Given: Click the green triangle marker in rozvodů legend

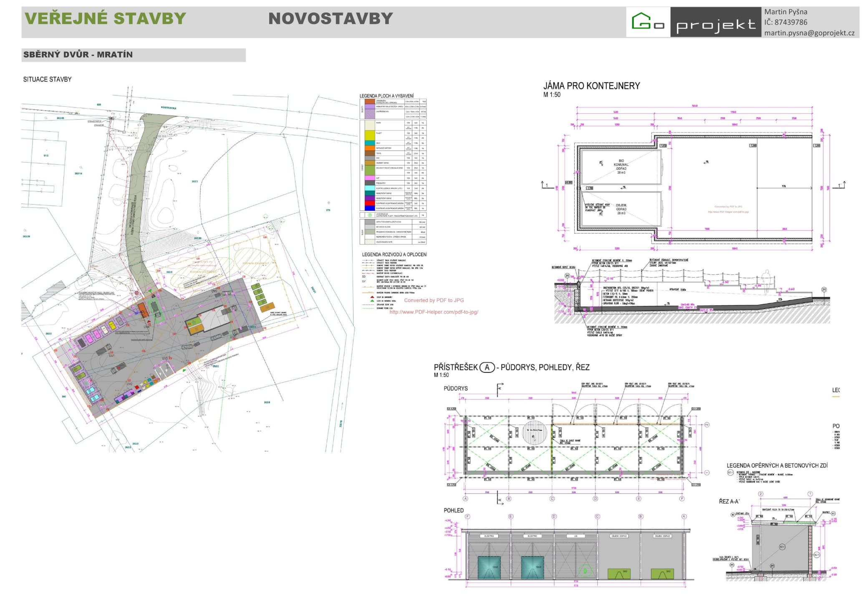Looking at the screenshot, I should (x=372, y=301).
